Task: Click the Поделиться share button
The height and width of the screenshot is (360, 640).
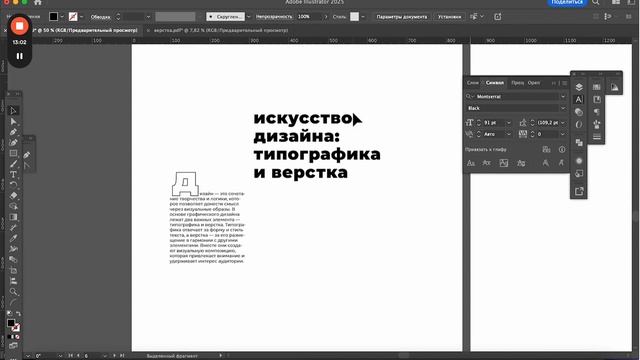Action: (567, 2)
